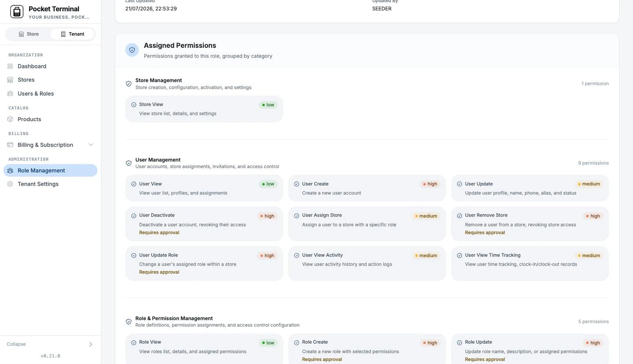The width and height of the screenshot is (633, 364).
Task: Open Dashboard from the sidebar
Action: [x=50, y=66]
